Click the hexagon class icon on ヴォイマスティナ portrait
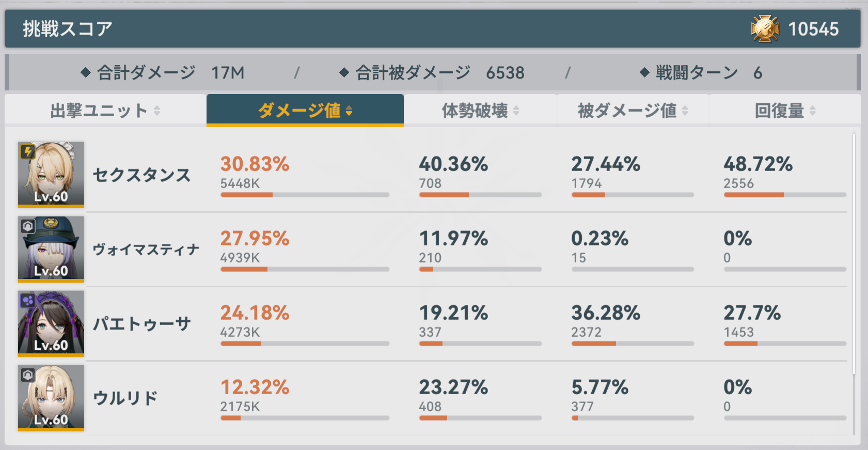Viewport: 868px width, 450px height. [x=28, y=226]
